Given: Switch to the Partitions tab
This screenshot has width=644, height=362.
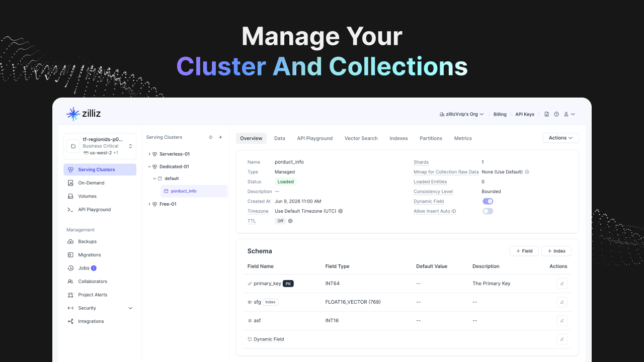Looking at the screenshot, I should 431,138.
